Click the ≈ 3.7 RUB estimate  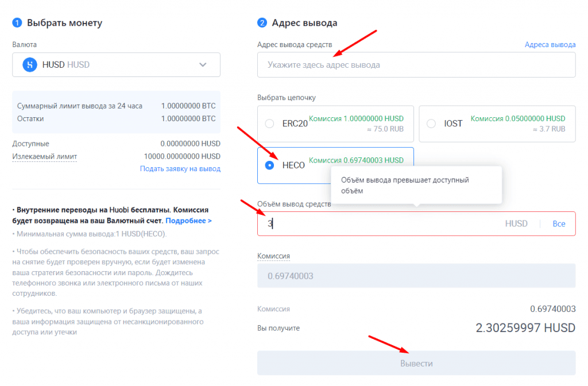[549, 129]
